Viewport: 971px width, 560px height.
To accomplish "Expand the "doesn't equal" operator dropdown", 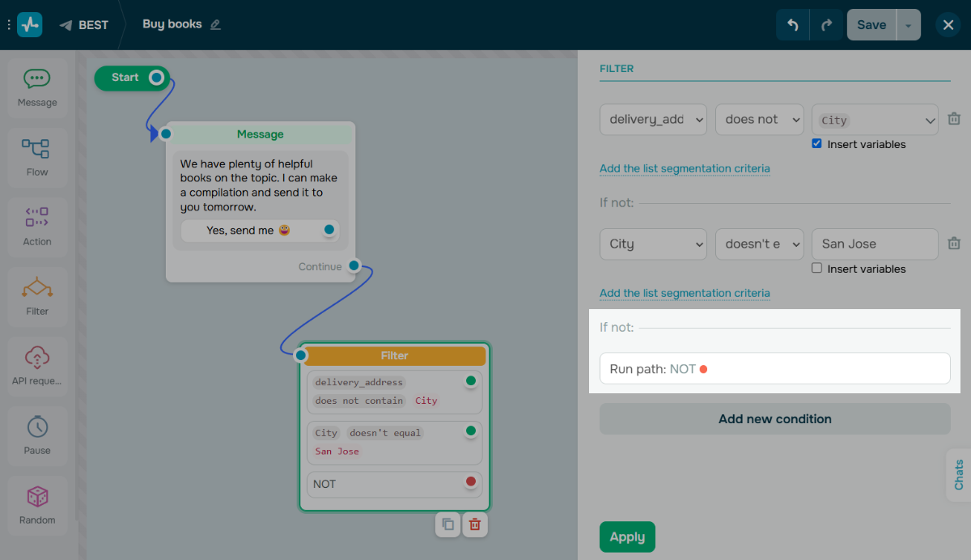I will 759,244.
